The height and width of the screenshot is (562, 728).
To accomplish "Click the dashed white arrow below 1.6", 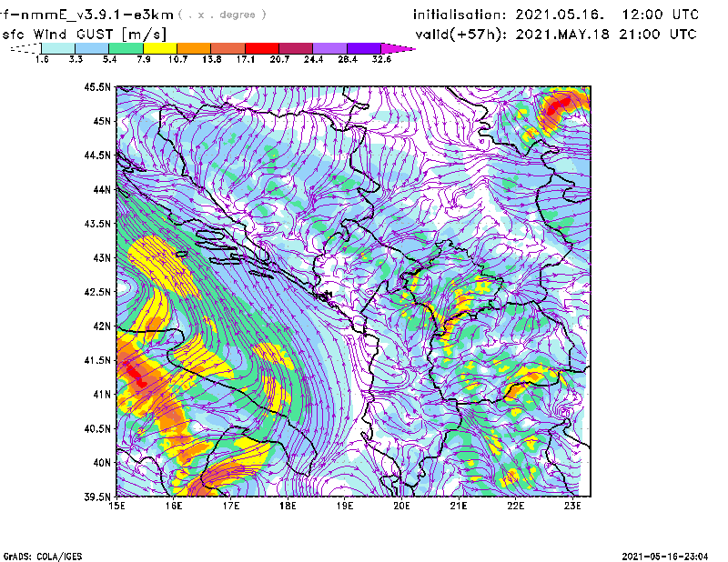I will tap(25, 48).
